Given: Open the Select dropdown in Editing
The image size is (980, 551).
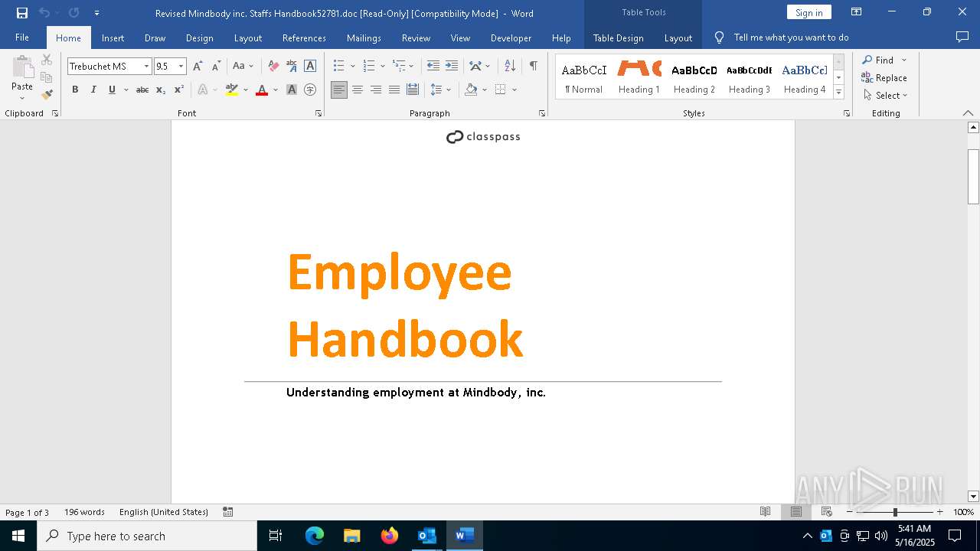Looking at the screenshot, I should pyautogui.click(x=886, y=96).
